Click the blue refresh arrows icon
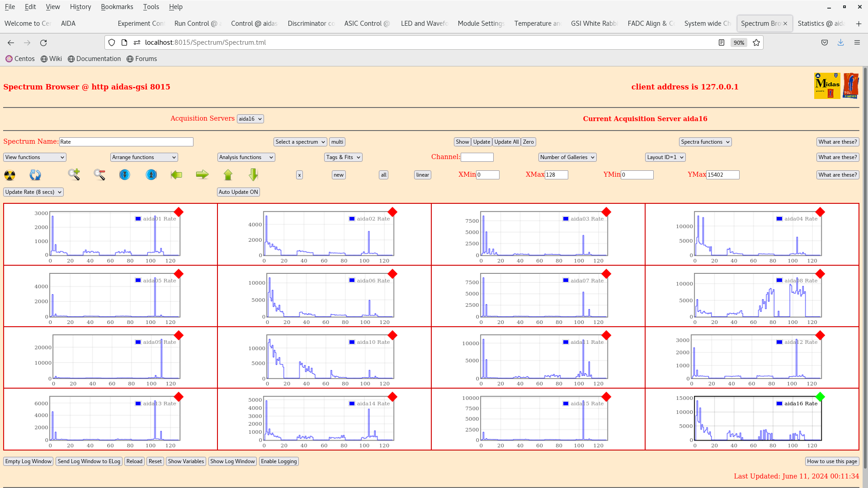The height and width of the screenshot is (488, 868). click(35, 175)
